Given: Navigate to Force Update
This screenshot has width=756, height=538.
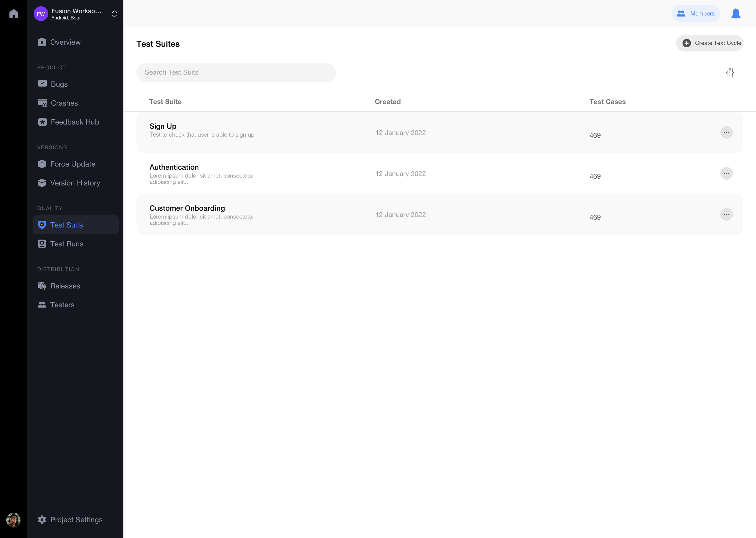Looking at the screenshot, I should tap(72, 164).
